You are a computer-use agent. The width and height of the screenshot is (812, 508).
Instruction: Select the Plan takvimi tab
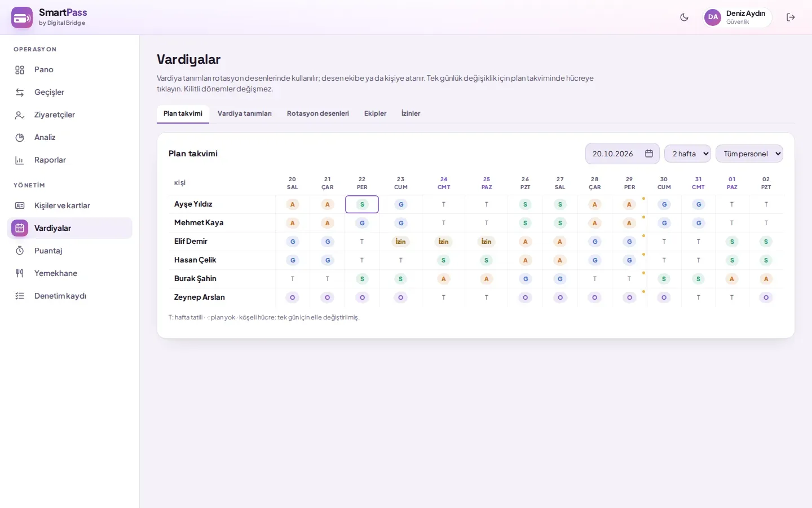pos(183,113)
